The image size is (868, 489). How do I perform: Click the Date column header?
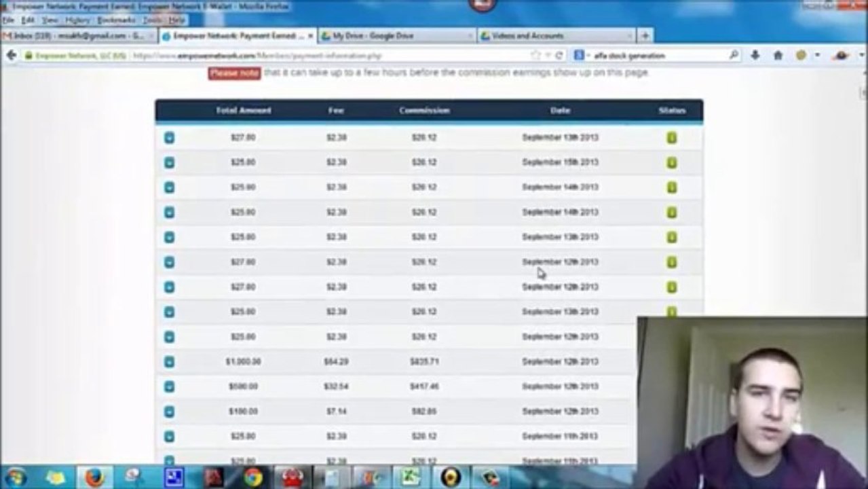(x=560, y=110)
